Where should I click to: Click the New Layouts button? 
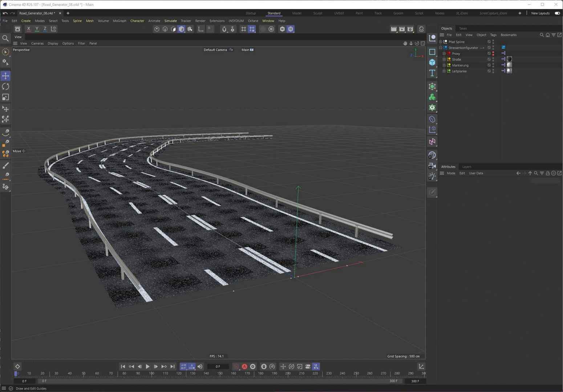[x=540, y=13]
